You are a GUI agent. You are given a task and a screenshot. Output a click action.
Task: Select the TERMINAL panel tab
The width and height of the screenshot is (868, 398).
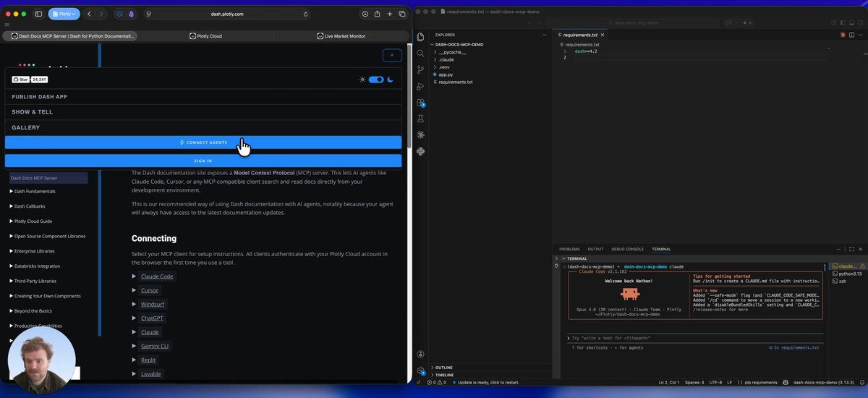661,249
